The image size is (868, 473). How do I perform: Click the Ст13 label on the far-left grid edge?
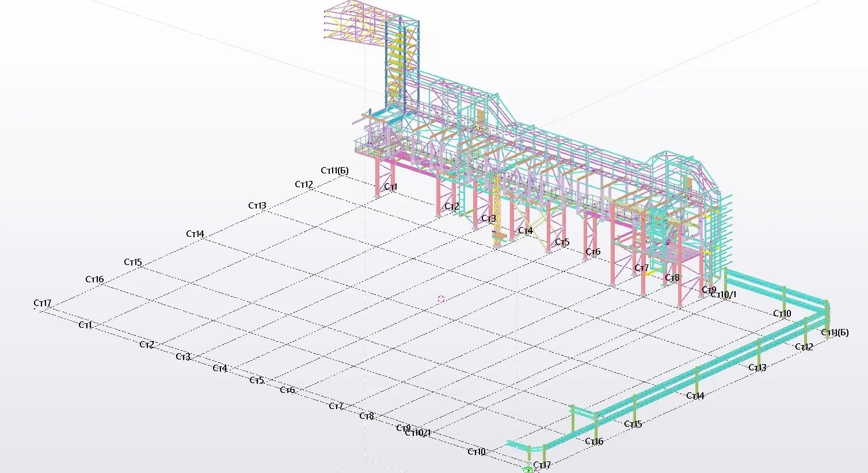click(x=257, y=206)
